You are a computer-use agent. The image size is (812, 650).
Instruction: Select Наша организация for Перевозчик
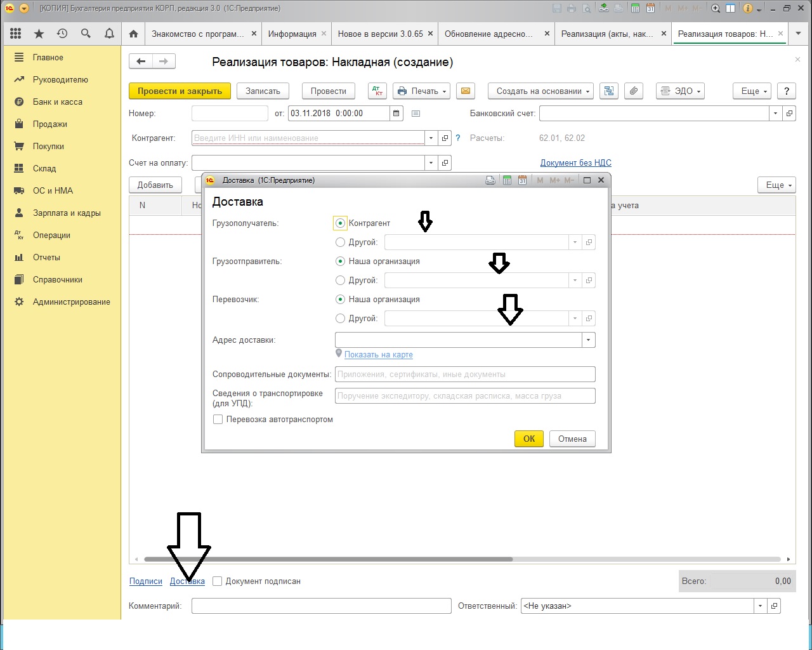(x=341, y=300)
